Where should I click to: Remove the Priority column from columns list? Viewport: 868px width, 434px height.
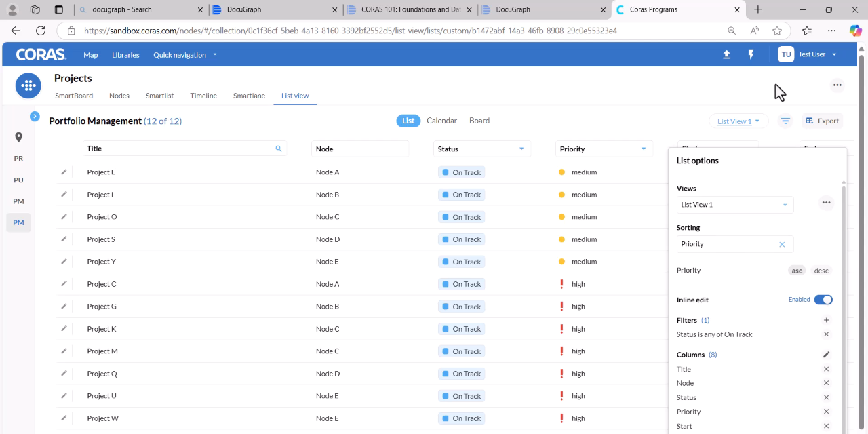(826, 412)
